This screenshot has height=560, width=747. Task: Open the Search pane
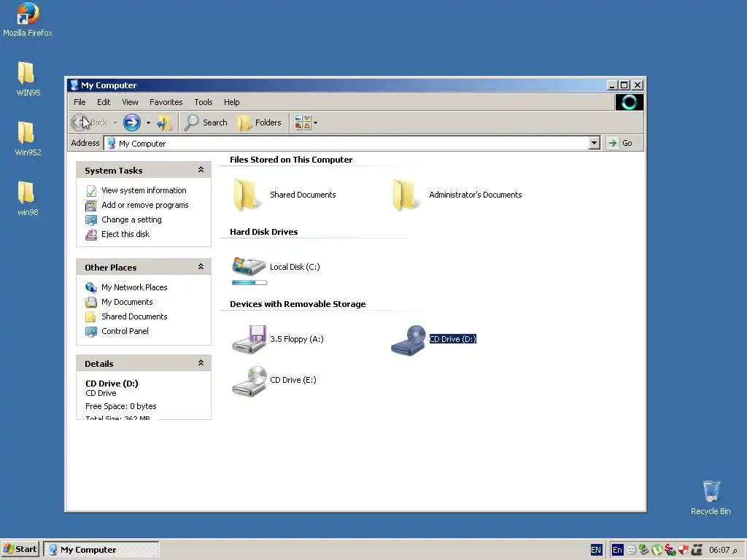point(206,122)
